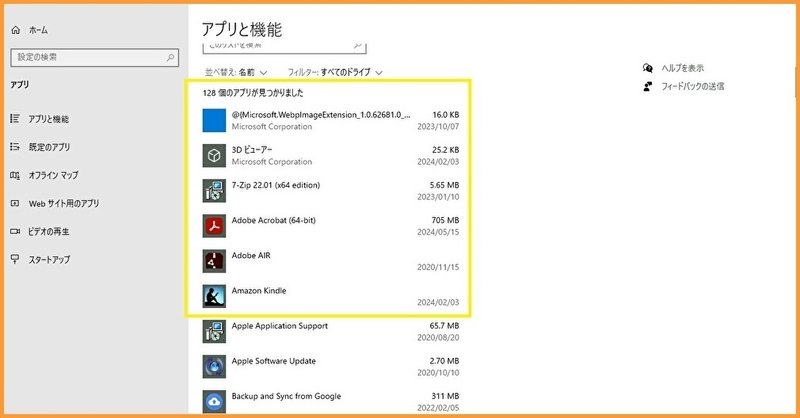The width and height of the screenshot is (800, 418).
Task: Click the アプリと機能 list icon
Action: 15,119
